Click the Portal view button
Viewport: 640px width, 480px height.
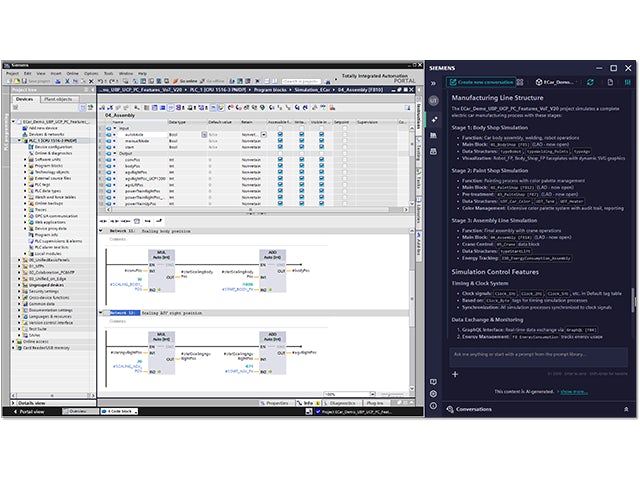click(29, 411)
